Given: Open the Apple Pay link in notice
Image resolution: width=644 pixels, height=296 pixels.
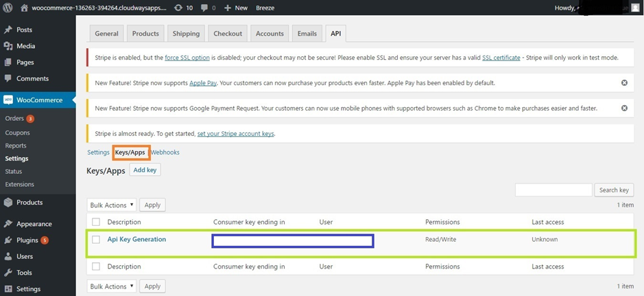Looking at the screenshot, I should tap(203, 82).
